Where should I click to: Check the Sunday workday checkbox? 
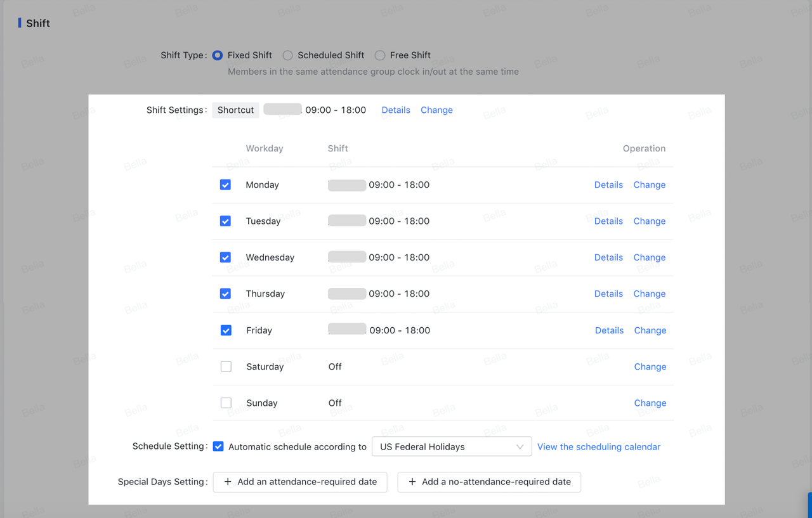pos(226,403)
